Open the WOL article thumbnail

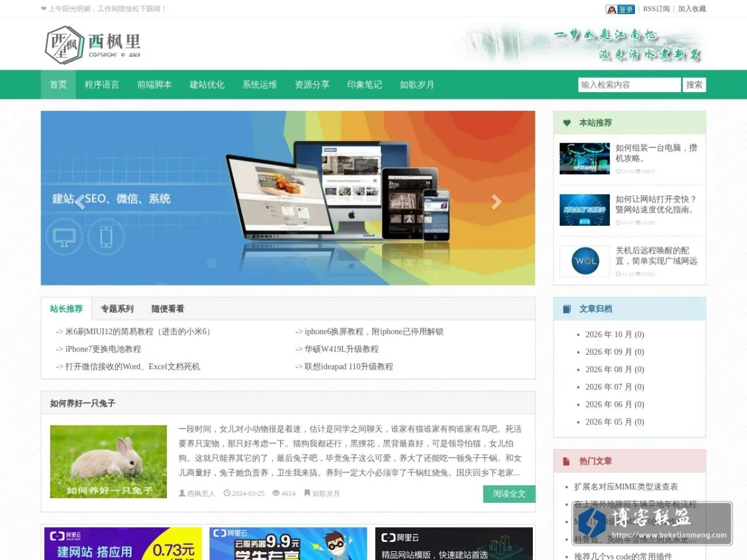point(585,261)
